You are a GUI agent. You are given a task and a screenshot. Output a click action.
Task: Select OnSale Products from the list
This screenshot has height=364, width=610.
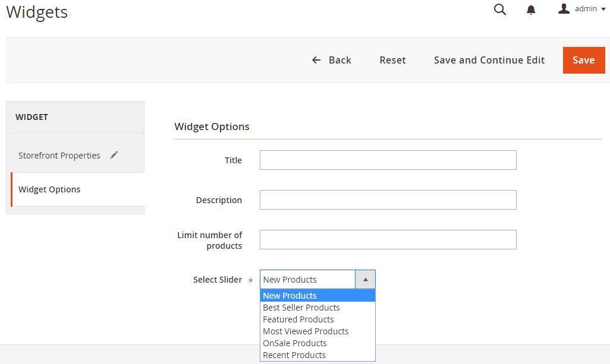point(295,343)
